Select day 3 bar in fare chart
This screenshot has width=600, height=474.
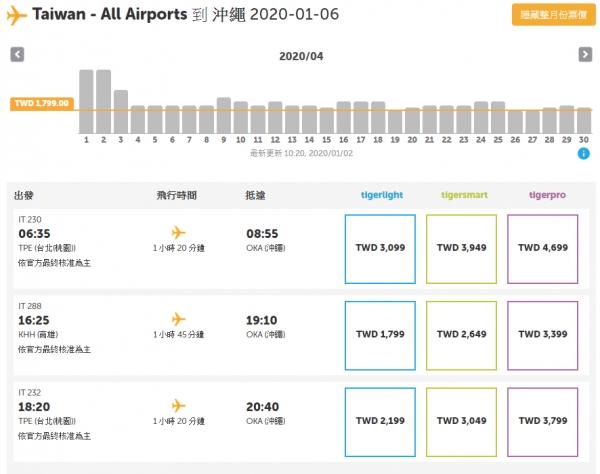pyautogui.click(x=121, y=112)
